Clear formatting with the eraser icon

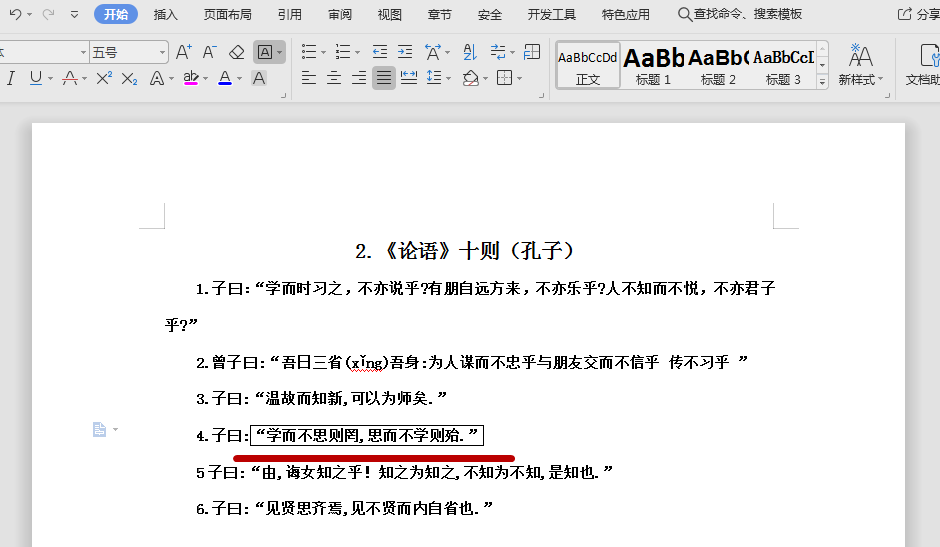tap(236, 52)
